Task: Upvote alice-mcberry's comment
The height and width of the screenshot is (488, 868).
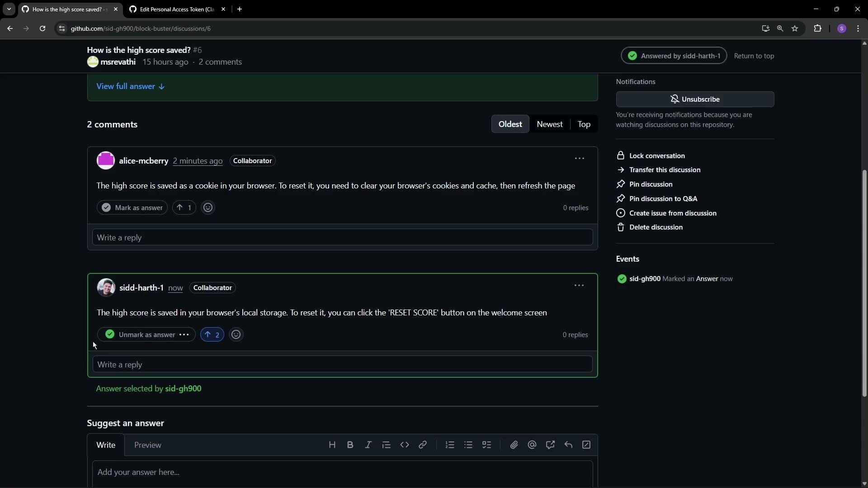Action: (x=184, y=208)
